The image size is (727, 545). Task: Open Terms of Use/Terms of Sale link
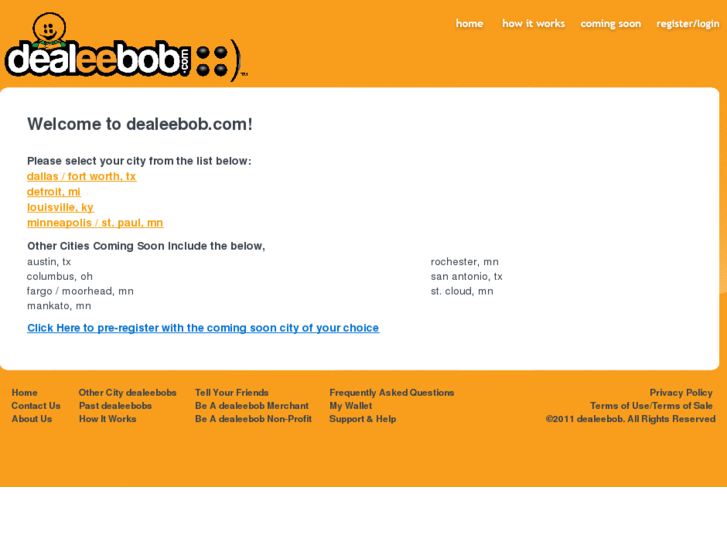click(651, 406)
